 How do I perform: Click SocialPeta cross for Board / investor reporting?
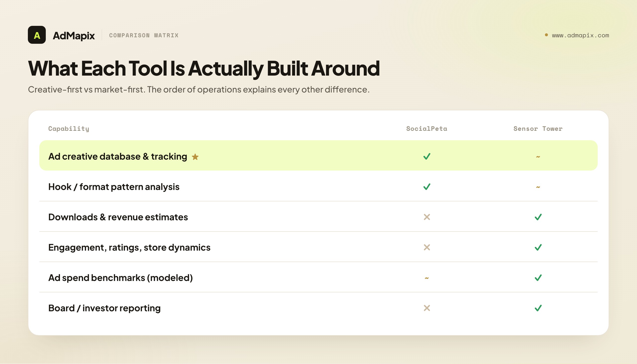point(427,308)
